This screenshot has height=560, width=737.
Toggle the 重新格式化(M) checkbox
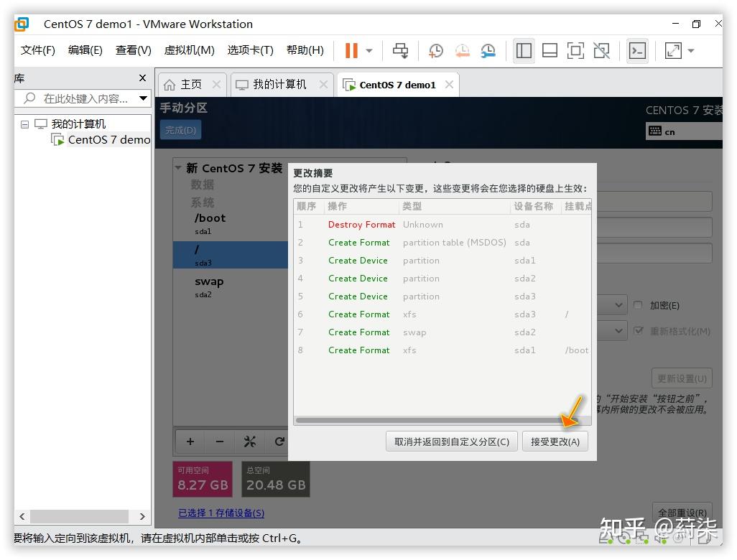click(x=638, y=331)
